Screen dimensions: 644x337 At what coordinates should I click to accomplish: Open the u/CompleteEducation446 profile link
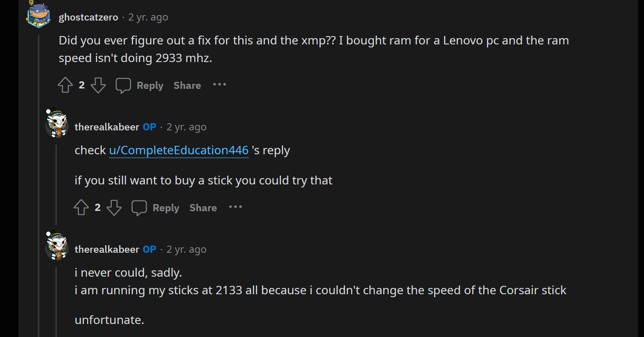click(x=178, y=150)
